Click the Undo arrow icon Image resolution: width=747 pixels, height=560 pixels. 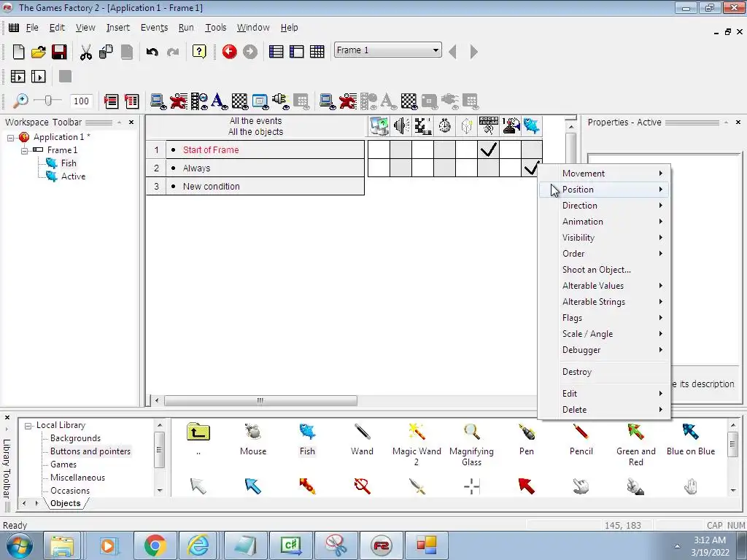click(x=152, y=52)
